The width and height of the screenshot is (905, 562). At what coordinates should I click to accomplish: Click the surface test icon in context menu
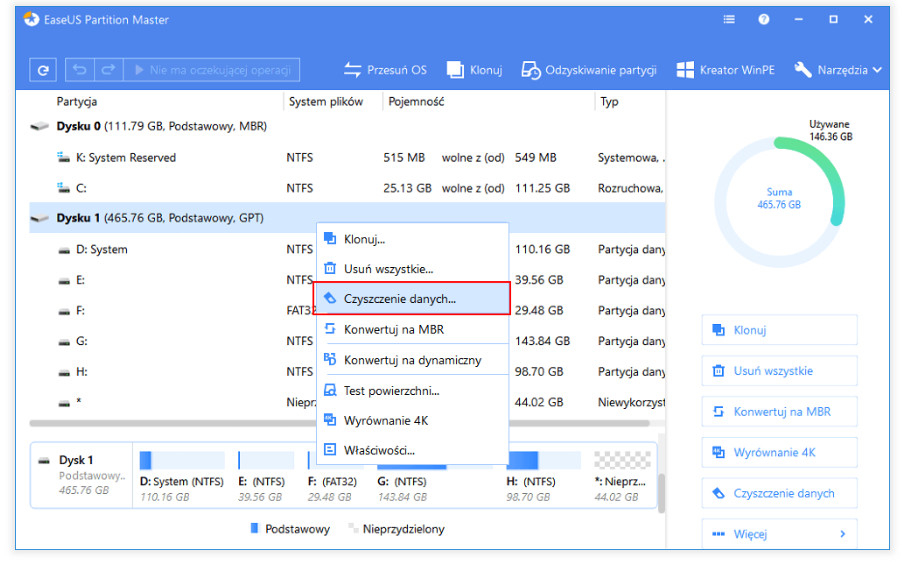(330, 390)
